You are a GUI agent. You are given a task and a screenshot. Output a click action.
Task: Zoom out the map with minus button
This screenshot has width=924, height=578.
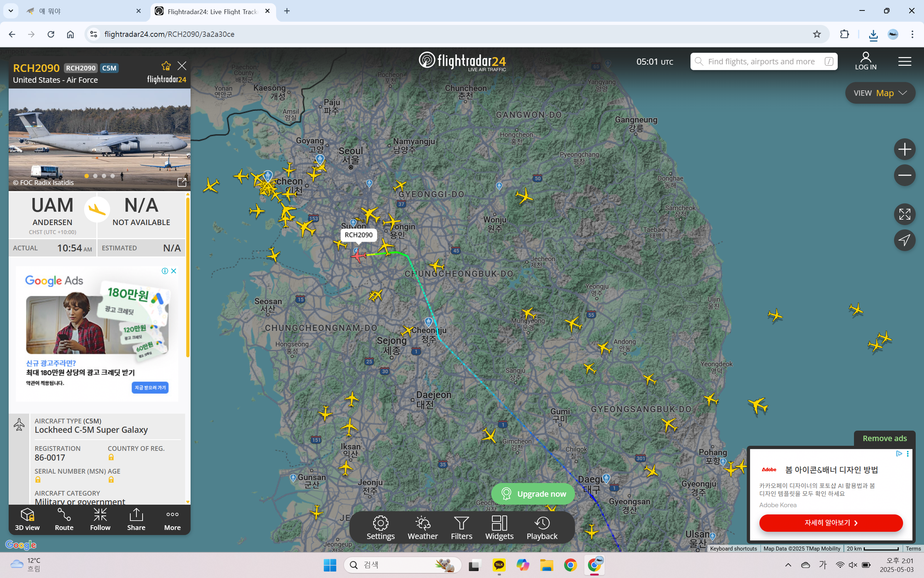(x=905, y=175)
